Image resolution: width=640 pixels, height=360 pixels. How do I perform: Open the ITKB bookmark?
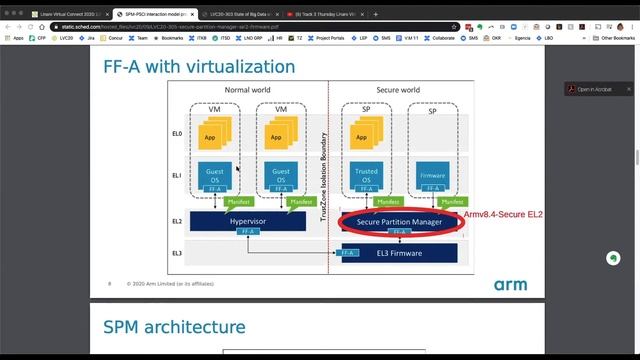tap(198, 38)
